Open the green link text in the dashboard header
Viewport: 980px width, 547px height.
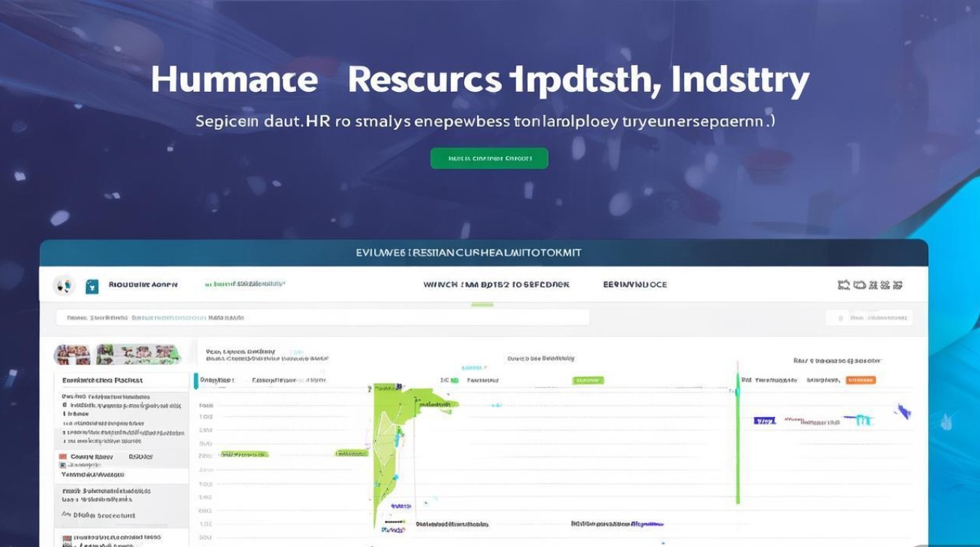point(245,285)
